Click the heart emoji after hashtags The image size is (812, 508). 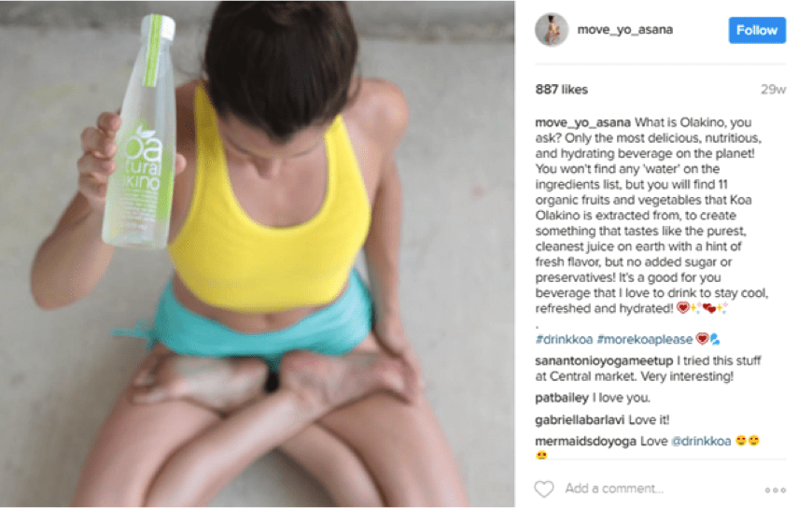[702, 339]
